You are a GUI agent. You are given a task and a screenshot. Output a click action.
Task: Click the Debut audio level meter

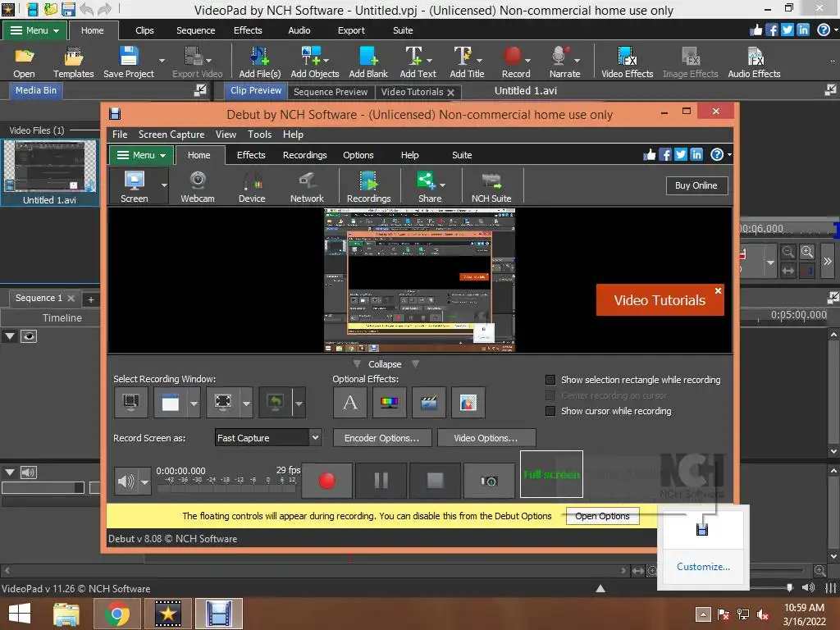point(227,484)
